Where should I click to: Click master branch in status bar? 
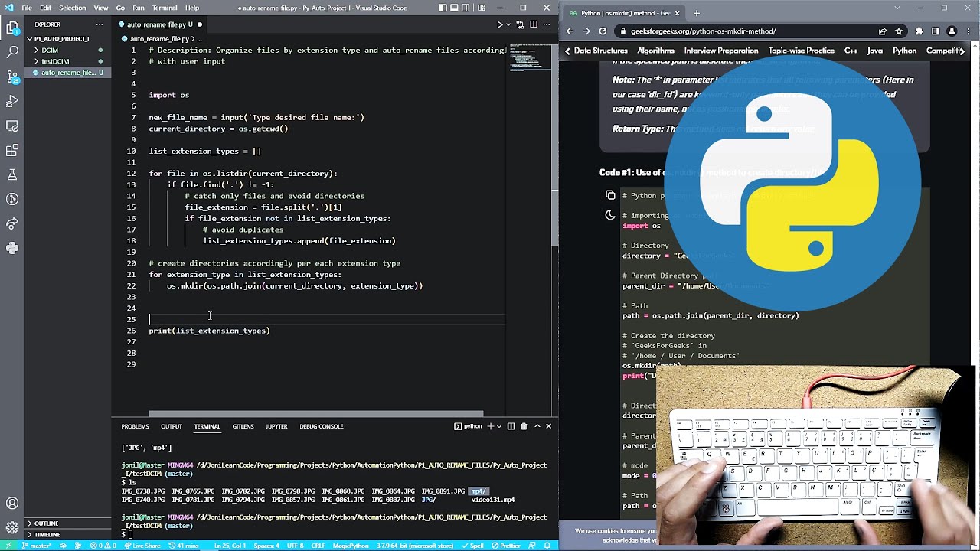pyautogui.click(x=37, y=546)
